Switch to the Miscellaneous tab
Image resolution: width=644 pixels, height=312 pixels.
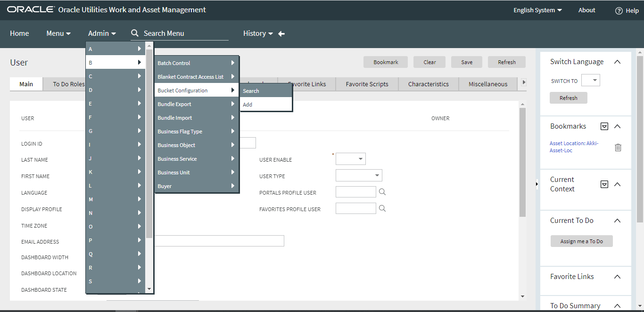[487, 84]
